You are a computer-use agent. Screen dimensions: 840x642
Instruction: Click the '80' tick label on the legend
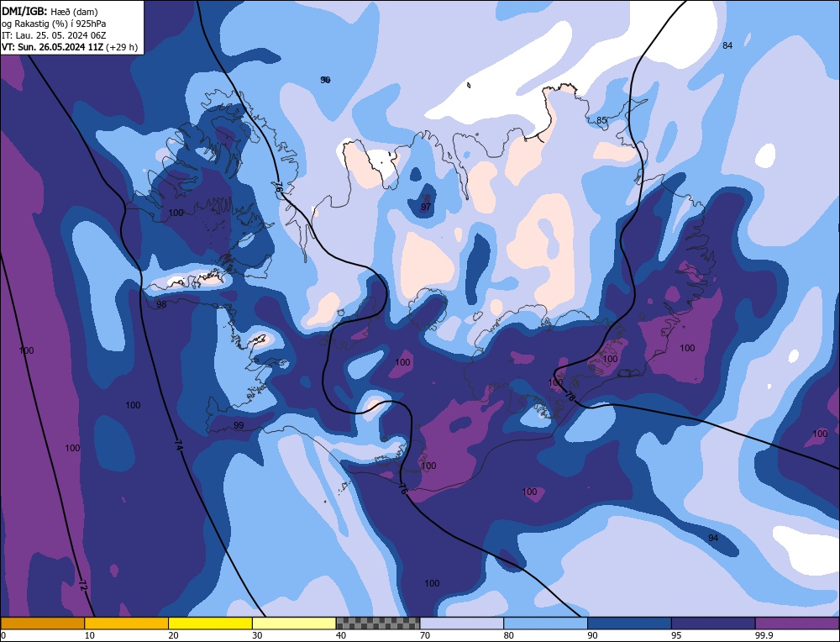pyautogui.click(x=508, y=635)
